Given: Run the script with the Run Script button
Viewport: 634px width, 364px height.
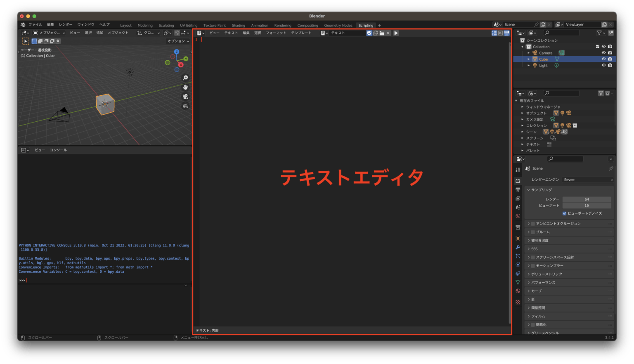Looking at the screenshot, I should 396,33.
